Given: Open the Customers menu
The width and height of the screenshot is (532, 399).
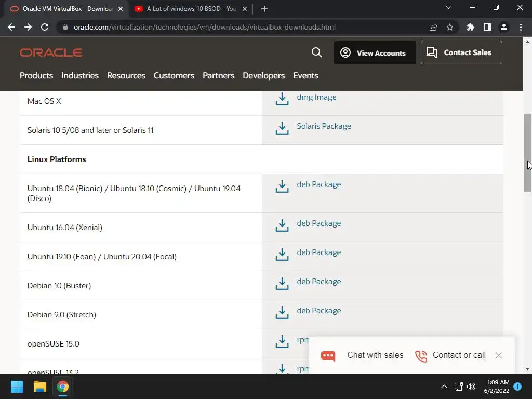Looking at the screenshot, I should [174, 76].
